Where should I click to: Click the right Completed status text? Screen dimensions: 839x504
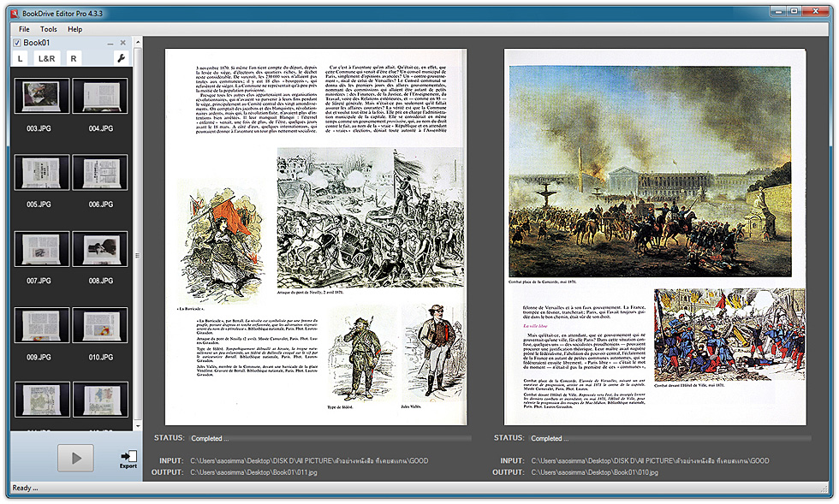click(x=550, y=438)
